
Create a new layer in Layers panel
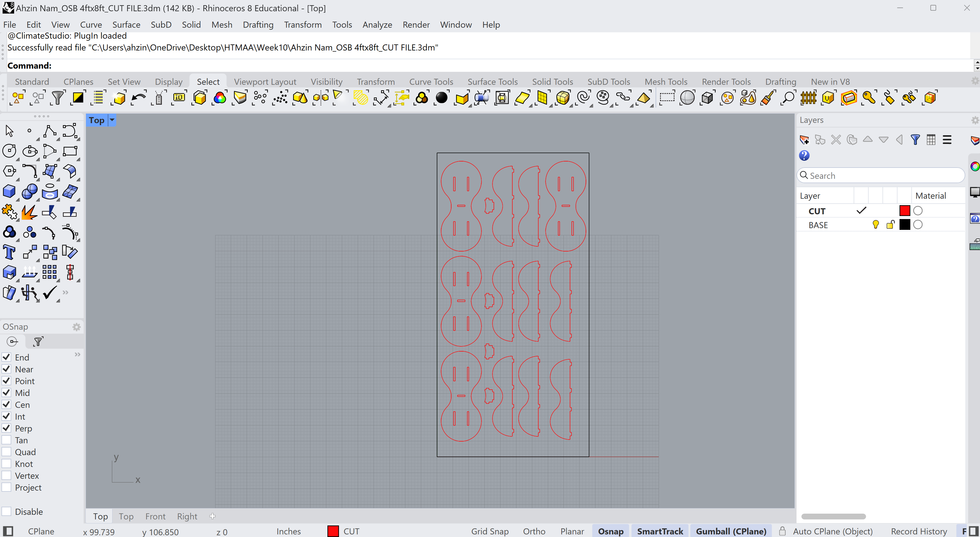[x=804, y=140]
